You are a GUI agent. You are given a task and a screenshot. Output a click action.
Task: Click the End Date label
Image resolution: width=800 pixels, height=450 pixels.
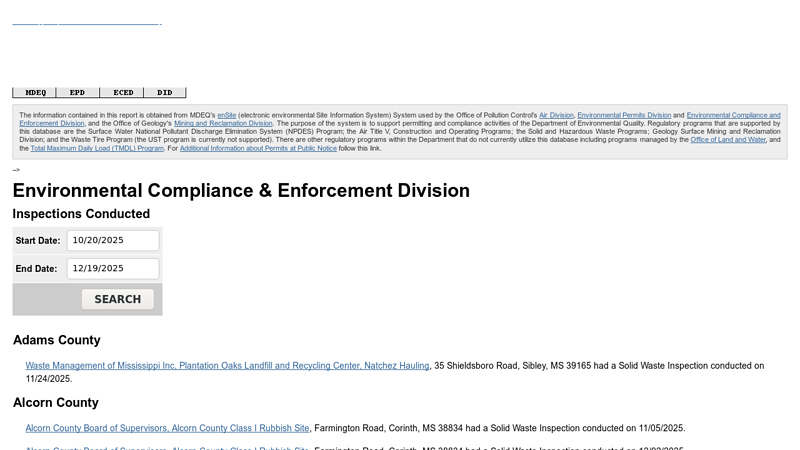coord(36,269)
